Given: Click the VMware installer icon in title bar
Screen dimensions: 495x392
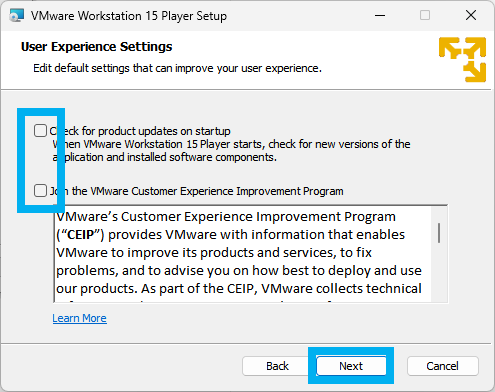Looking at the screenshot, I should [17, 15].
